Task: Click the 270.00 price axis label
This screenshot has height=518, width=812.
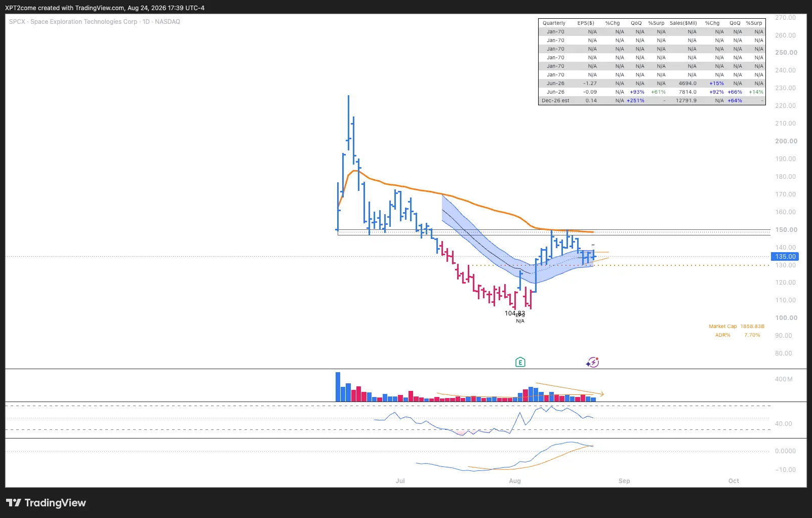Action: pyautogui.click(x=786, y=18)
